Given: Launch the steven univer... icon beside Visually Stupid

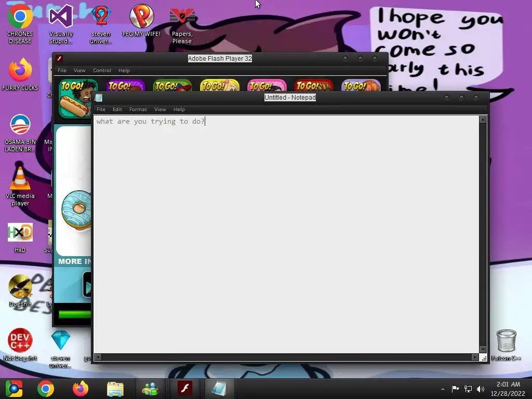Looking at the screenshot, I should tap(101, 24).
